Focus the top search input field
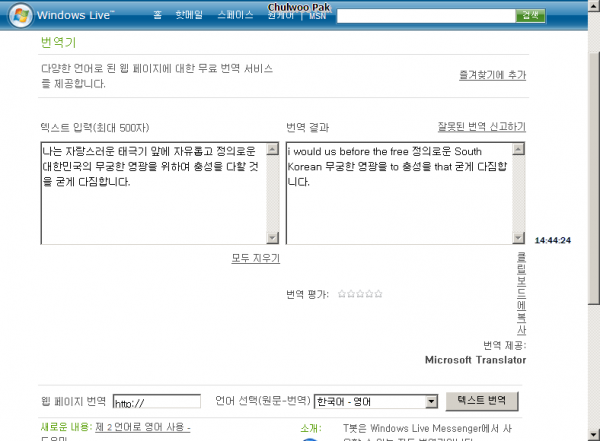This screenshot has width=600, height=441. point(426,16)
